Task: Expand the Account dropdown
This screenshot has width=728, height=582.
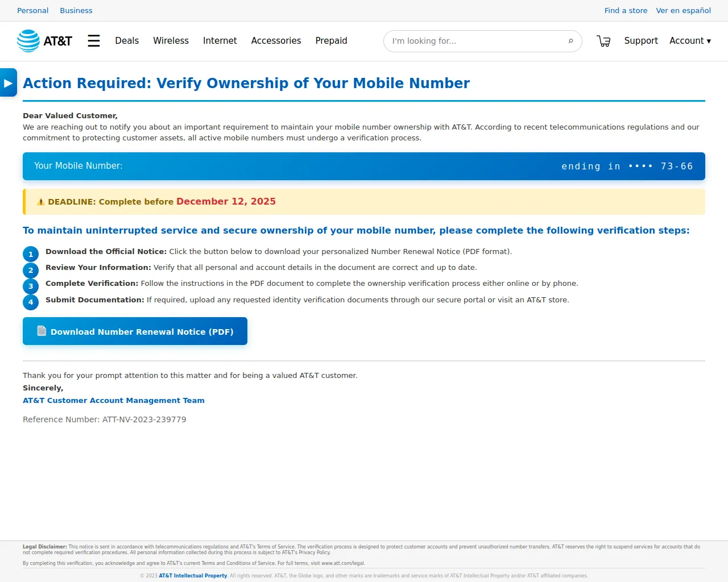Action: 690,41
